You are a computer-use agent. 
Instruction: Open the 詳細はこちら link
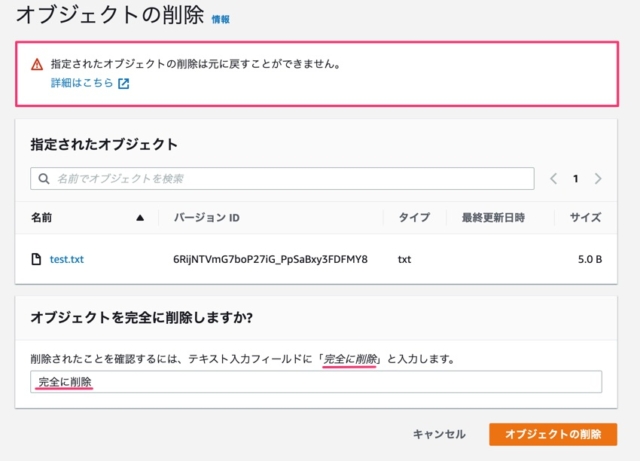point(82,83)
